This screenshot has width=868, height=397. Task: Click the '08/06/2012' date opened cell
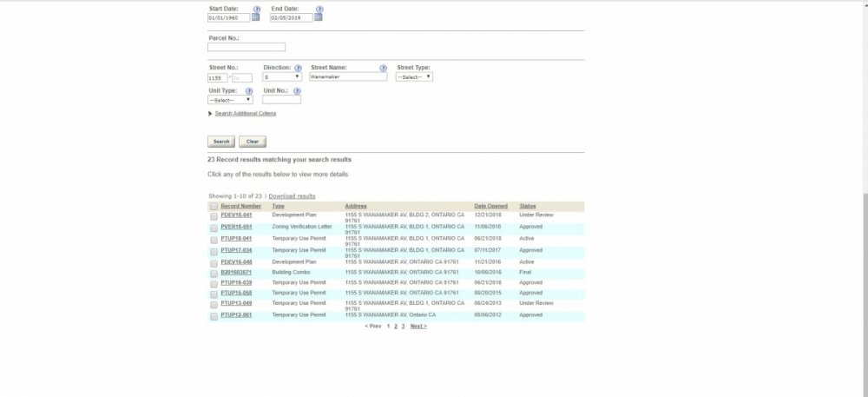click(488, 315)
